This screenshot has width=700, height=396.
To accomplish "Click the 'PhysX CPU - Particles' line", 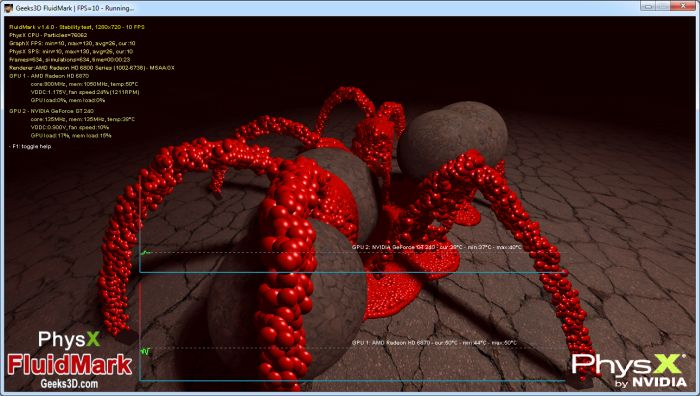I will click(x=48, y=35).
